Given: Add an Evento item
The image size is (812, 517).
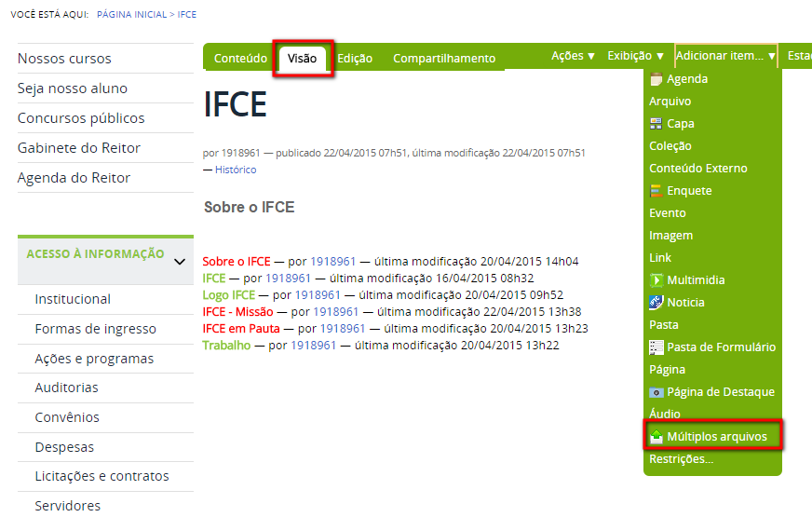Looking at the screenshot, I should pos(668,213).
